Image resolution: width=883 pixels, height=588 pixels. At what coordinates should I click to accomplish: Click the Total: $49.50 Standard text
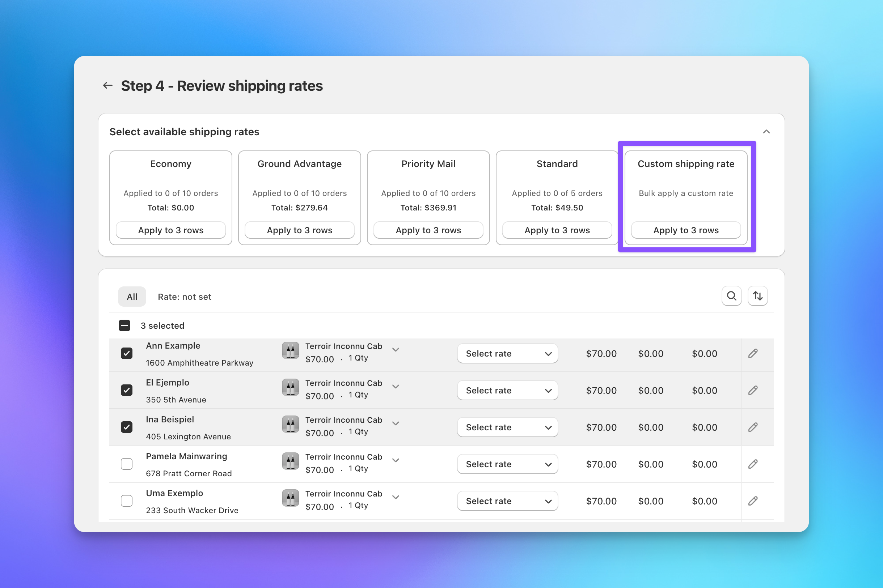pos(557,207)
